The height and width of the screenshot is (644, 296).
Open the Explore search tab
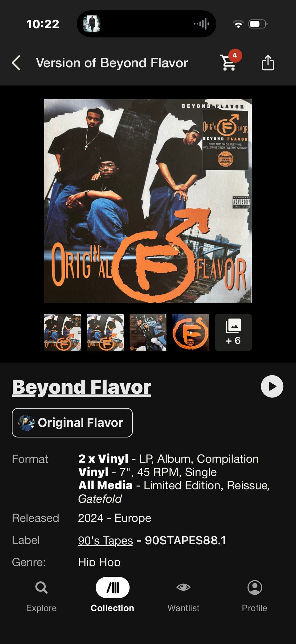(41, 596)
